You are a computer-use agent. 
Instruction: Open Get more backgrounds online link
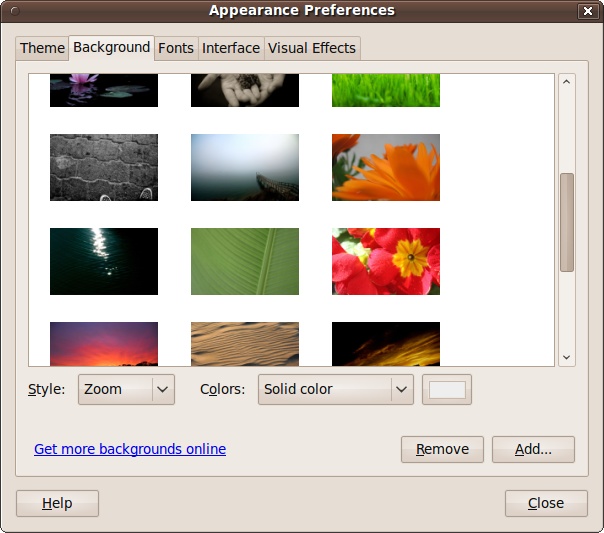click(x=130, y=449)
